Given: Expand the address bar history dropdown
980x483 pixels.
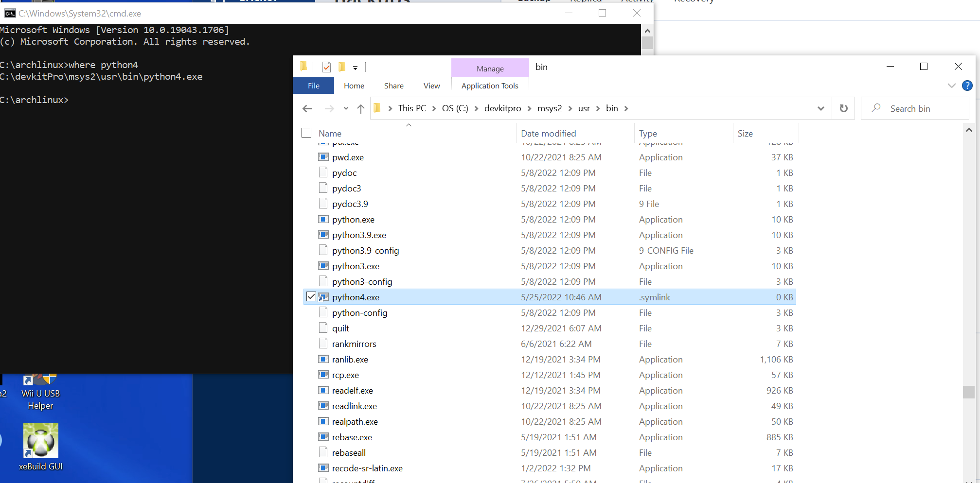Looking at the screenshot, I should click(x=821, y=108).
